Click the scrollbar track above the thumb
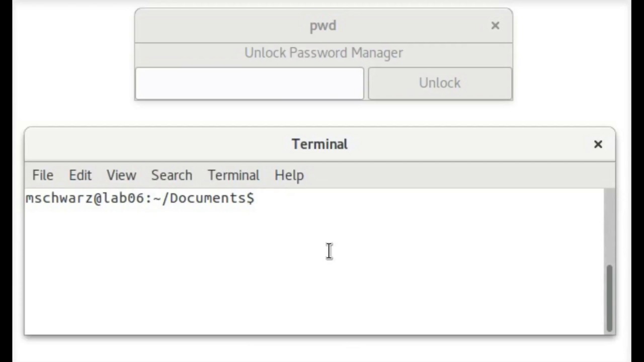This screenshot has height=362, width=644. 609,226
